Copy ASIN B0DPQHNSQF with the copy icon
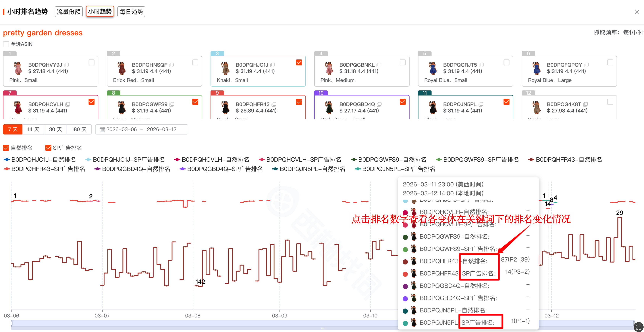The width and height of the screenshot is (644, 332). 171,65
